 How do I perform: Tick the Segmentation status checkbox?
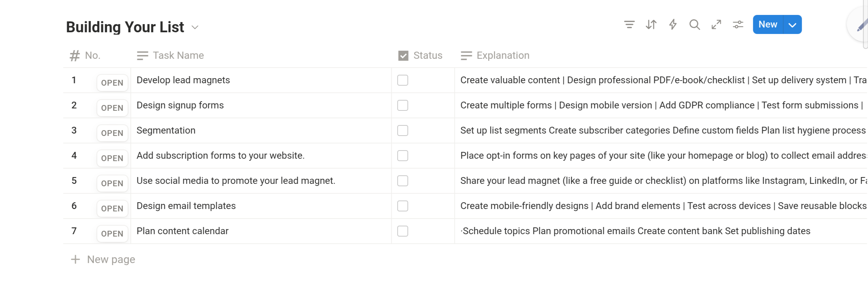pyautogui.click(x=403, y=131)
